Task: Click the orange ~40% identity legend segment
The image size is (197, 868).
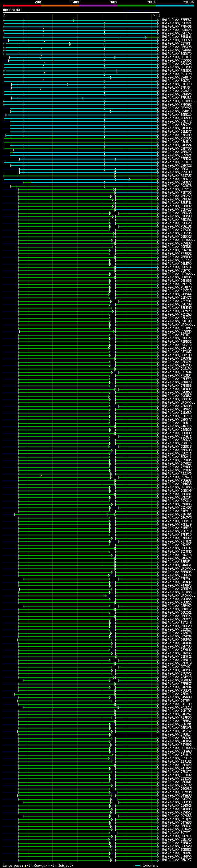Action: (60, 6)
